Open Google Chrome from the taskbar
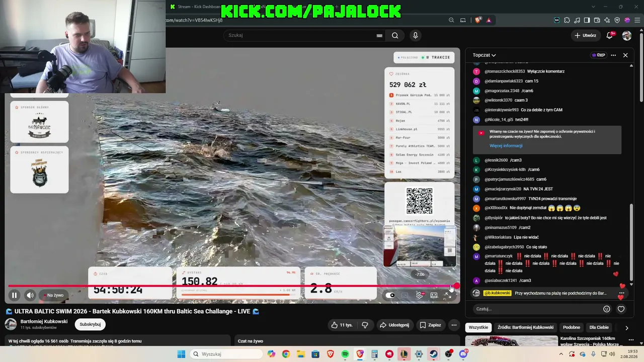Viewport: 644px width, 362px height. (x=286, y=354)
